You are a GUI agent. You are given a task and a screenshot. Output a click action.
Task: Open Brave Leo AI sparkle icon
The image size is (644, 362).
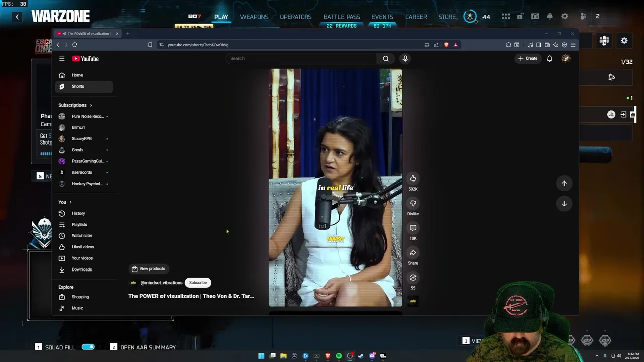(x=555, y=45)
